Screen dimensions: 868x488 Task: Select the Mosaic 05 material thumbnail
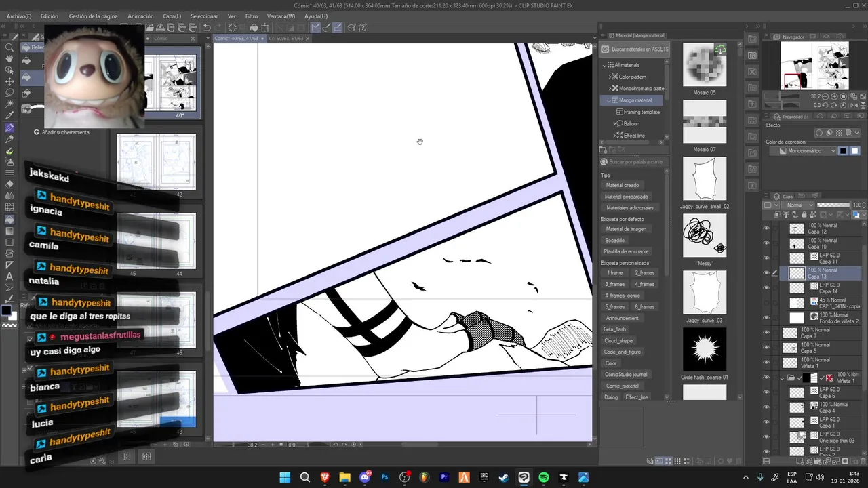[705, 65]
